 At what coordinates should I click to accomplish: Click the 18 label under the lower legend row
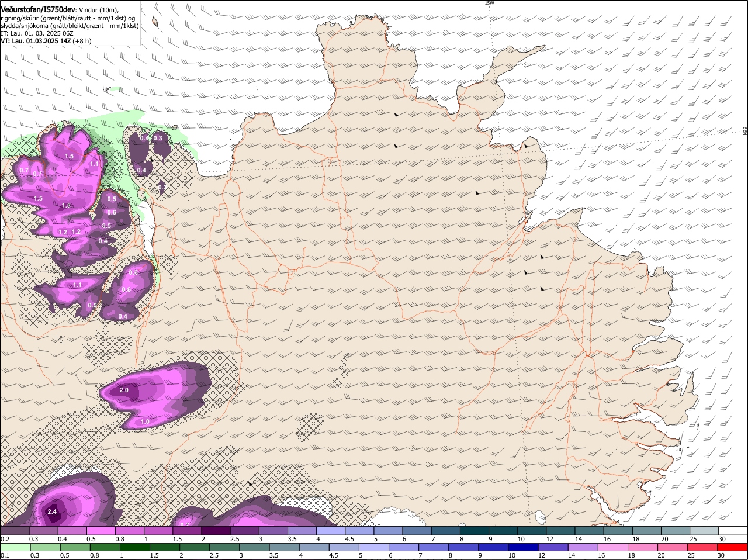[633, 555]
